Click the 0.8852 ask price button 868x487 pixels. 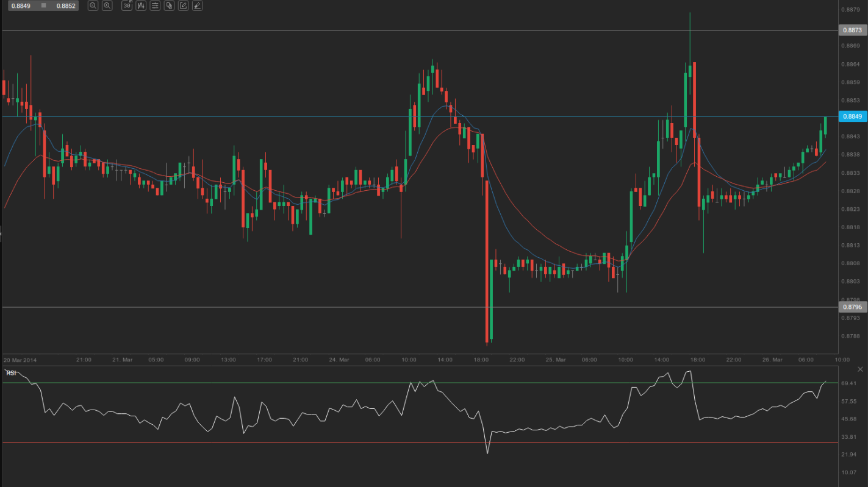click(65, 5)
